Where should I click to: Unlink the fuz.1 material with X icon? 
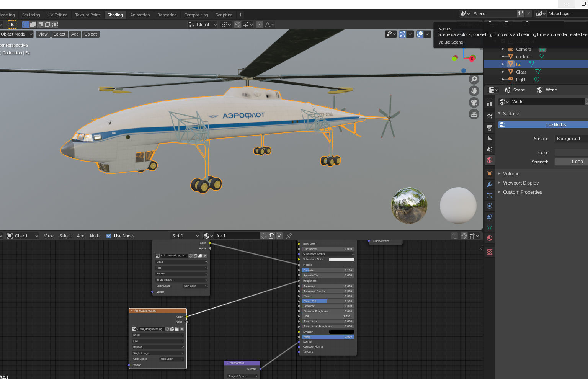pyautogui.click(x=279, y=236)
